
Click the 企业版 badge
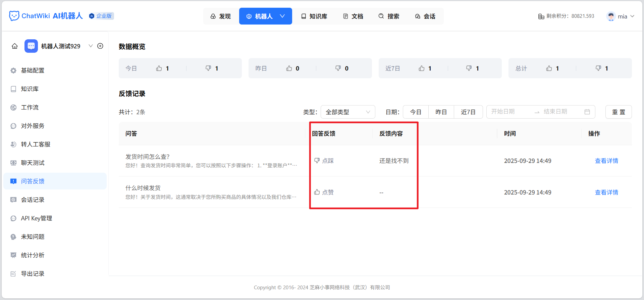pyautogui.click(x=101, y=16)
